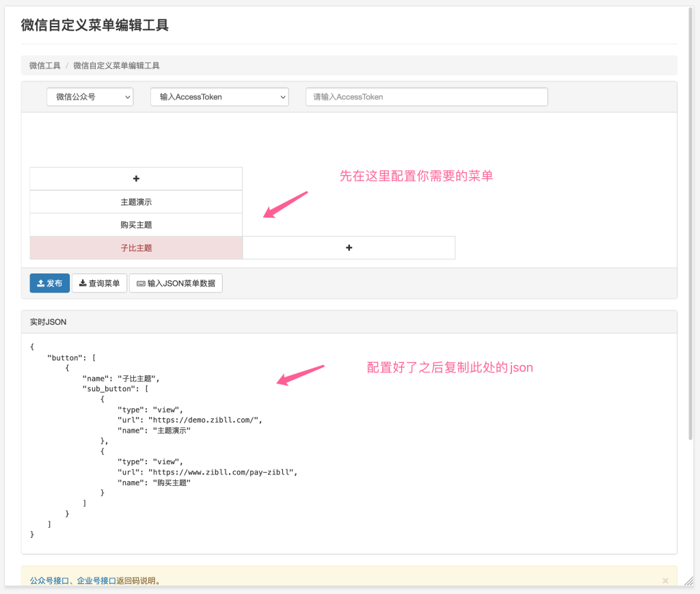Open the 微信公众号 dropdown
Screen dimensions: 700x594
point(90,96)
